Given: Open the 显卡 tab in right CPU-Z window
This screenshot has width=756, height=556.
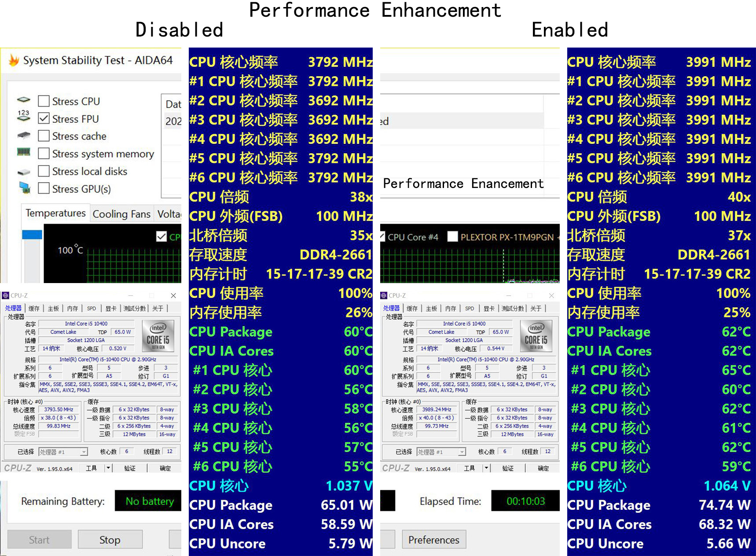Looking at the screenshot, I should pyautogui.click(x=489, y=309).
